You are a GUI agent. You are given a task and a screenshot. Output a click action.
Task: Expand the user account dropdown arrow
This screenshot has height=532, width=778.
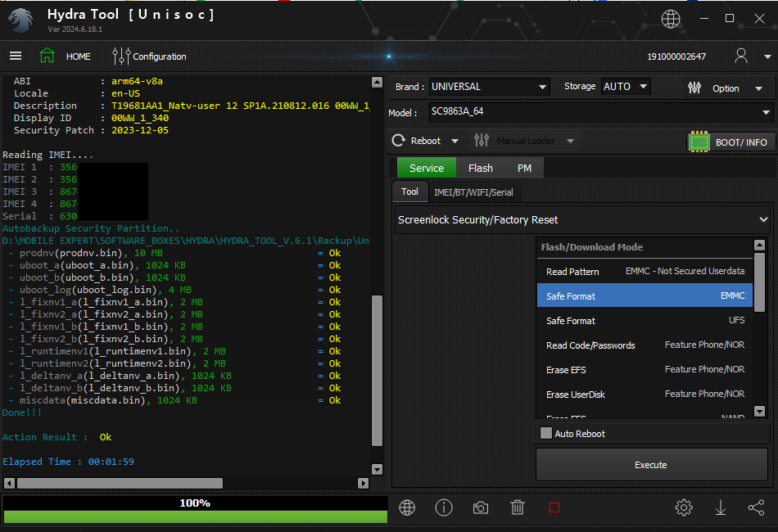[x=767, y=56]
